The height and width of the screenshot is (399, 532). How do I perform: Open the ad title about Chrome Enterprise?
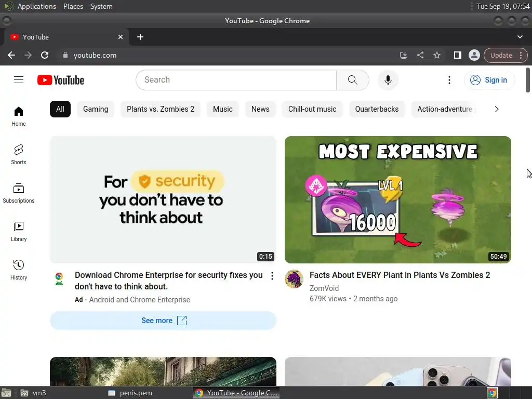tap(169, 281)
